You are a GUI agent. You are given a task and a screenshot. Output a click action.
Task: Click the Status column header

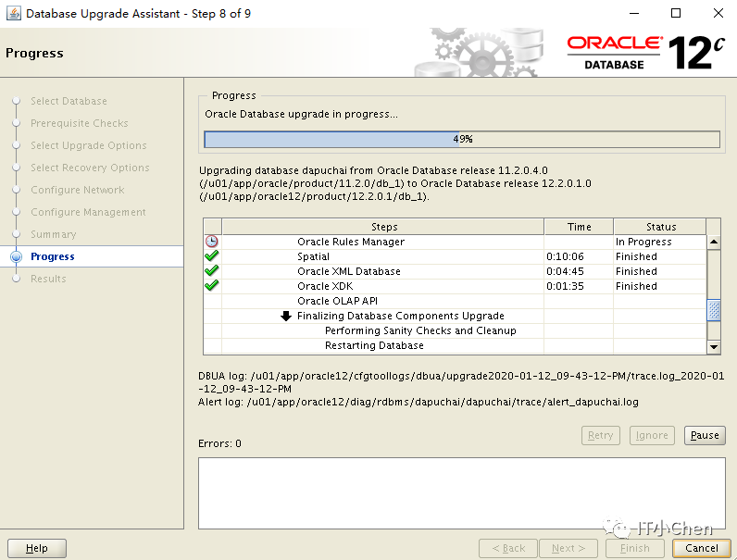[660, 227]
